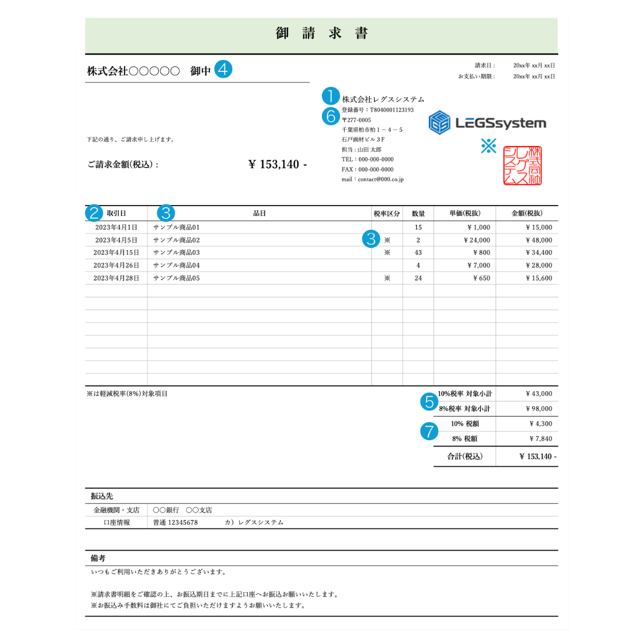Select marker 4 next to 御中
The image size is (644, 644).
(223, 69)
